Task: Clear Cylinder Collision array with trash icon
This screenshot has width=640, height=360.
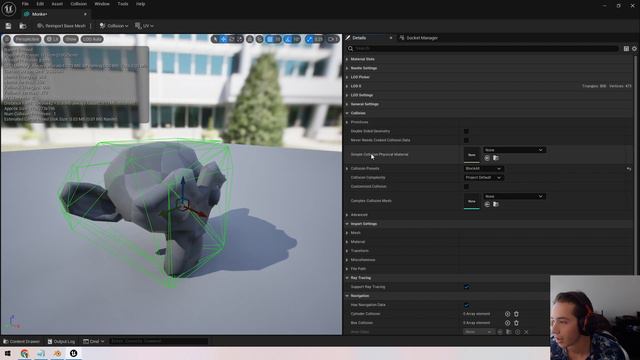Action: tap(516, 314)
